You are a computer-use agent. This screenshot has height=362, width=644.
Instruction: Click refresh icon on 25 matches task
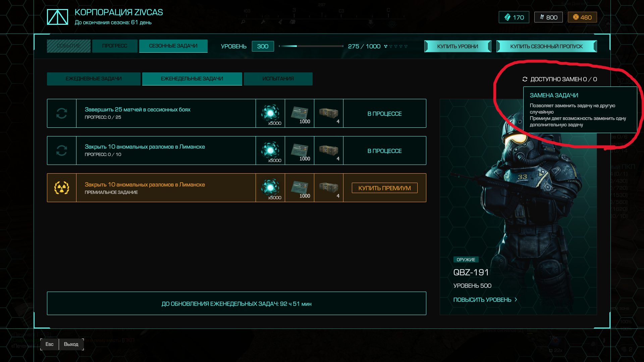62,113
